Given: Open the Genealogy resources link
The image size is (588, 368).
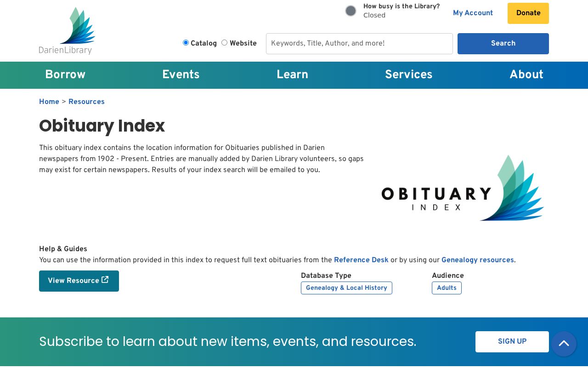Looking at the screenshot, I should [x=478, y=260].
